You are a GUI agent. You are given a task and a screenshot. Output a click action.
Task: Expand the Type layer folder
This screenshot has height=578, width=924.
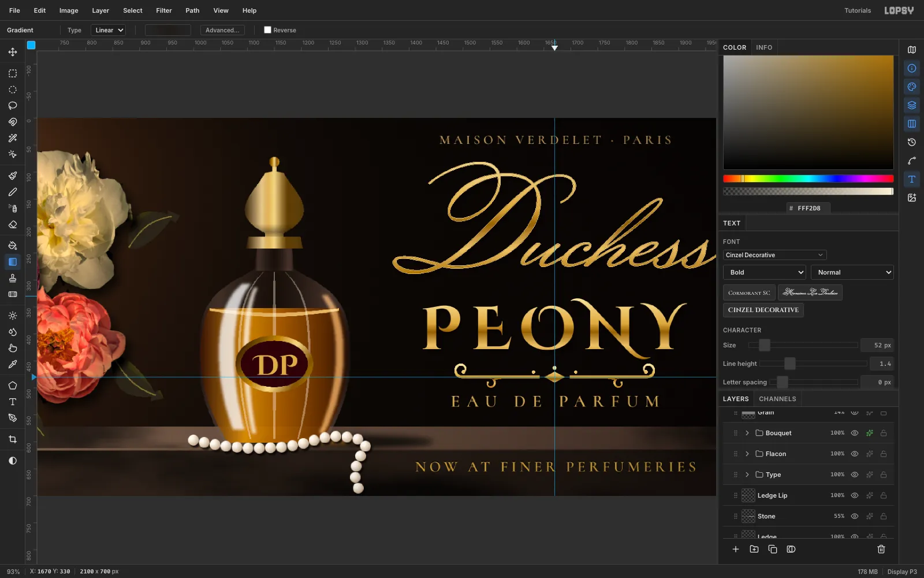[x=747, y=475]
